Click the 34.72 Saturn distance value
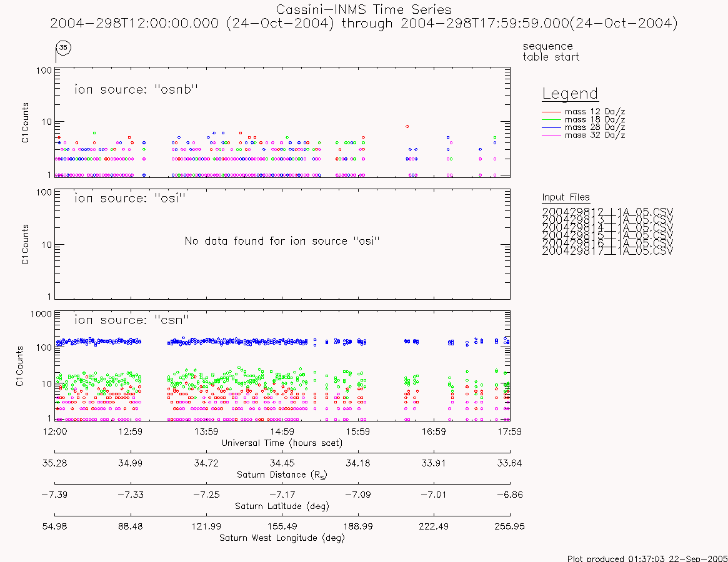This screenshot has height=562, width=728. [206, 463]
